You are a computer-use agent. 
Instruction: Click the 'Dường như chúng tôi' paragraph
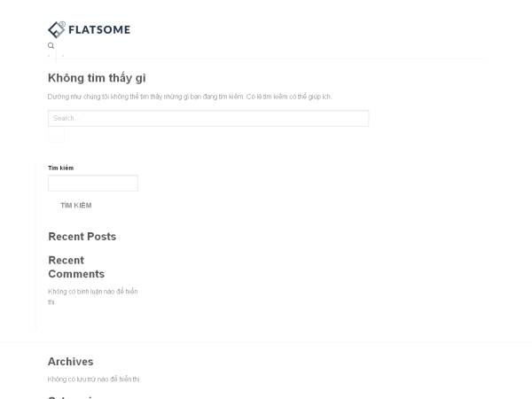pyautogui.click(x=190, y=96)
